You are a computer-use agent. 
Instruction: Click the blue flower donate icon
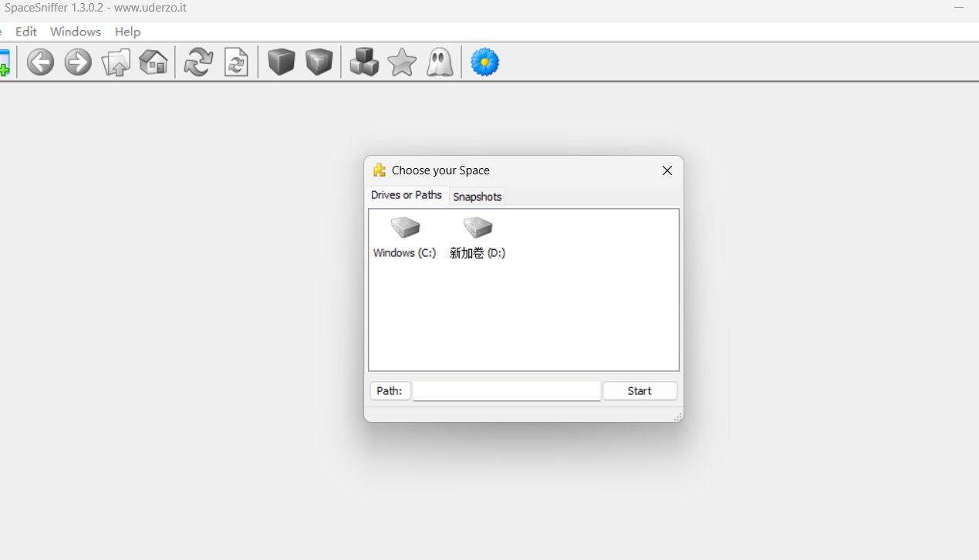(485, 62)
